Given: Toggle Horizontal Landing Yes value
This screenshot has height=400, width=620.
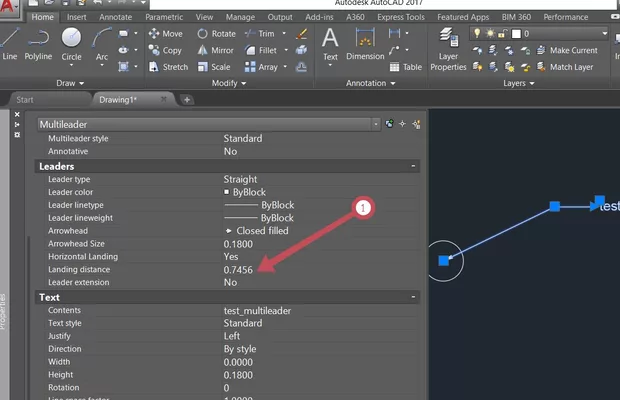Looking at the screenshot, I should pyautogui.click(x=231, y=256).
